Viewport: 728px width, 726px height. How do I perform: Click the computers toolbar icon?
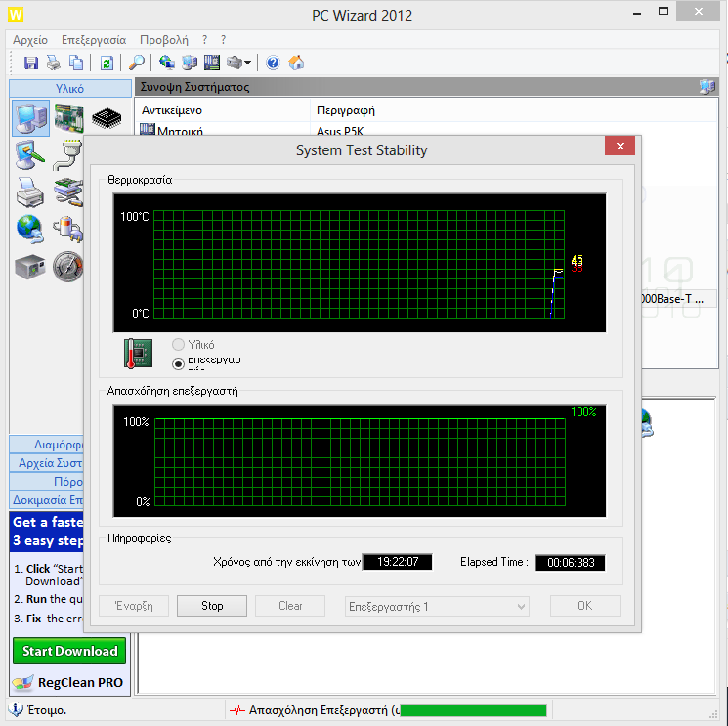(x=189, y=63)
